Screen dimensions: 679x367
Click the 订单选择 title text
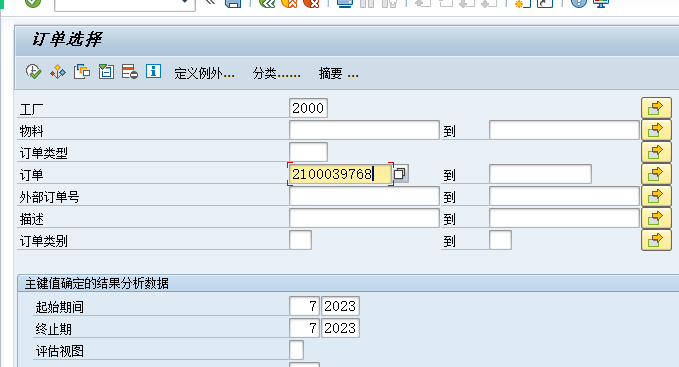point(67,39)
